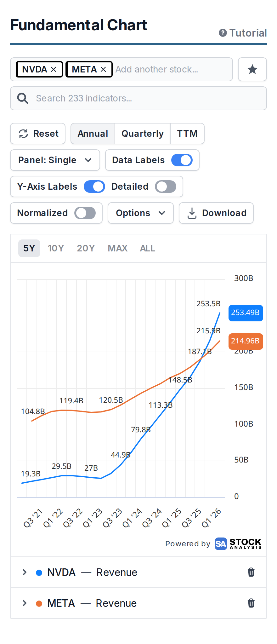Click the 119.4B data label
This screenshot has height=644, width=277.
[71, 401]
